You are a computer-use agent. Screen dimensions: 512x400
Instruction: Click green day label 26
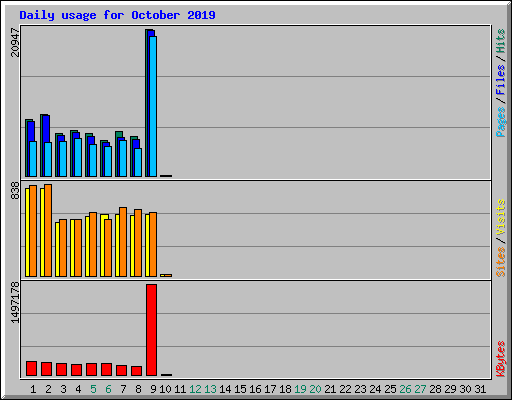click(x=405, y=389)
